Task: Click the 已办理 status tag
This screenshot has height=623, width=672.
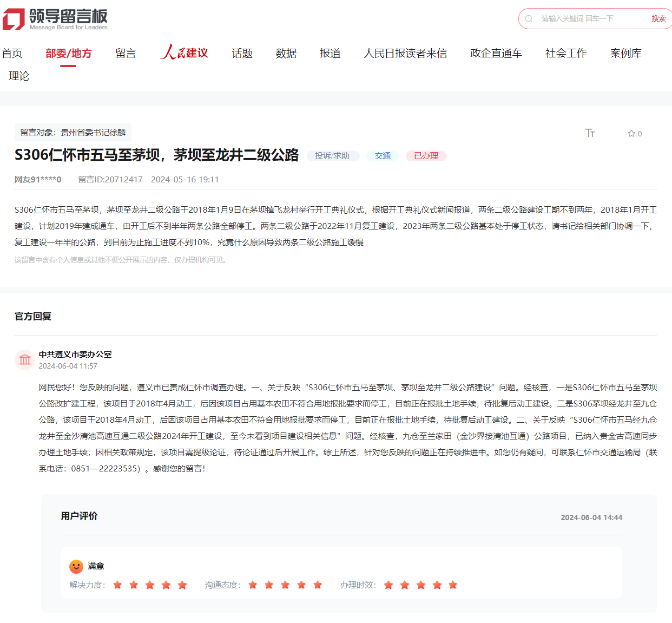Action: [x=426, y=155]
